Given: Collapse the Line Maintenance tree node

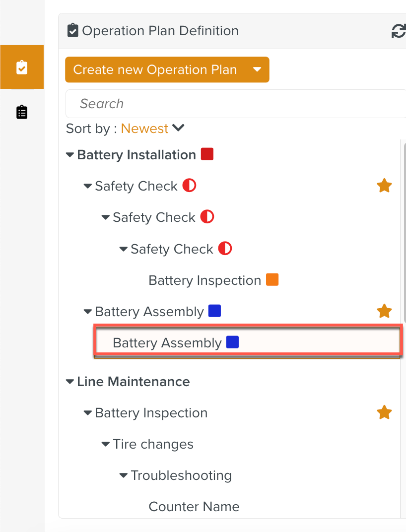Looking at the screenshot, I should [70, 382].
